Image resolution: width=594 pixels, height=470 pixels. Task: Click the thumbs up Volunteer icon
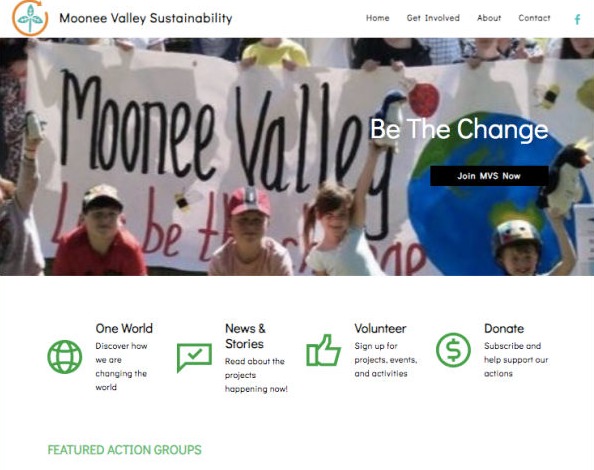pos(324,350)
